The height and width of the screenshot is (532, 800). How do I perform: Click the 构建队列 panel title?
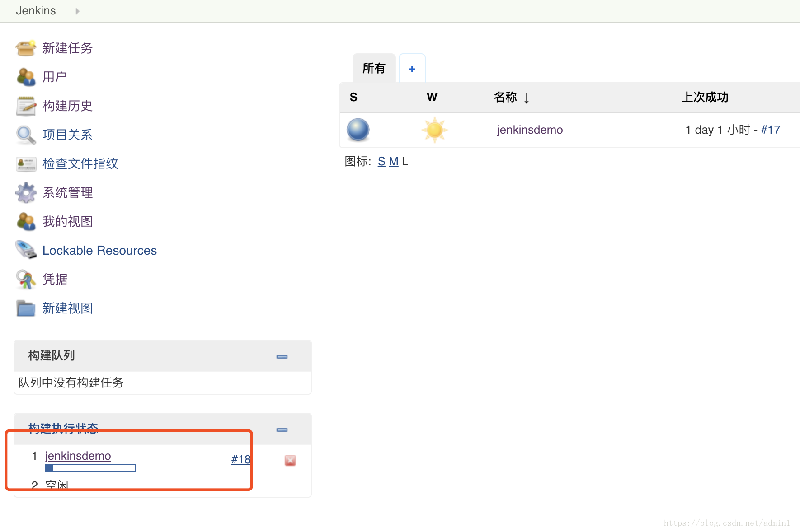(52, 355)
